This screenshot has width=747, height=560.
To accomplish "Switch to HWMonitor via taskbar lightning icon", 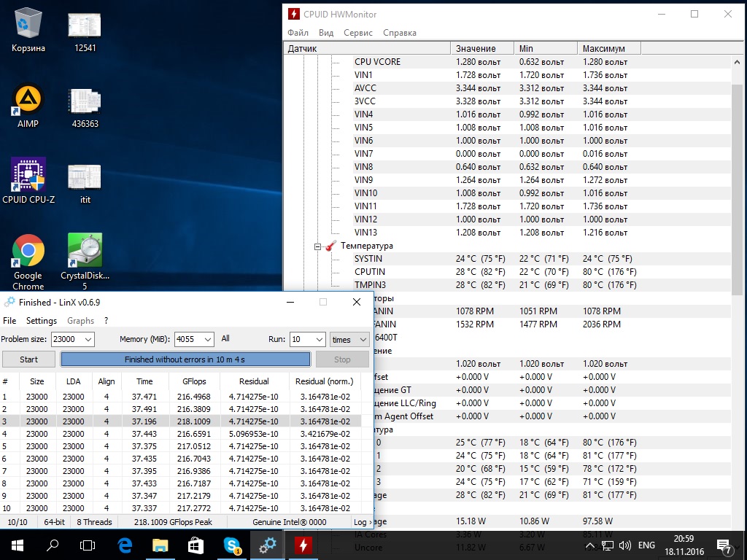I will point(303,545).
